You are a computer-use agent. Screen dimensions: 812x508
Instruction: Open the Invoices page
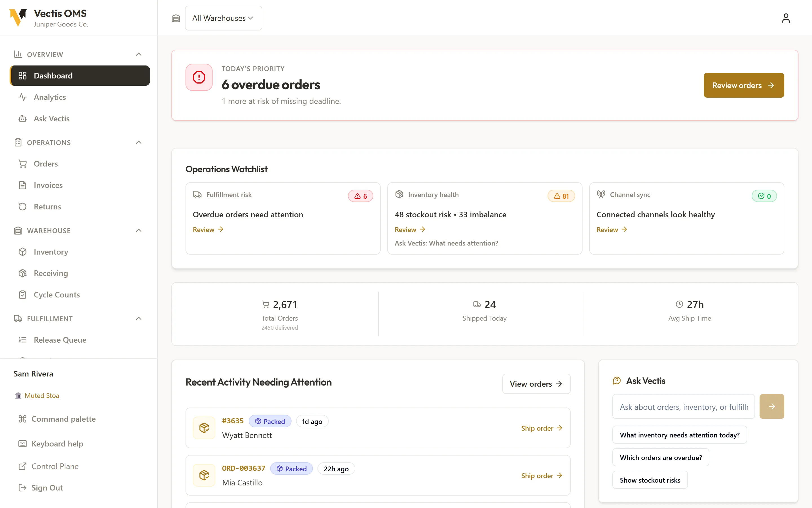(80, 185)
